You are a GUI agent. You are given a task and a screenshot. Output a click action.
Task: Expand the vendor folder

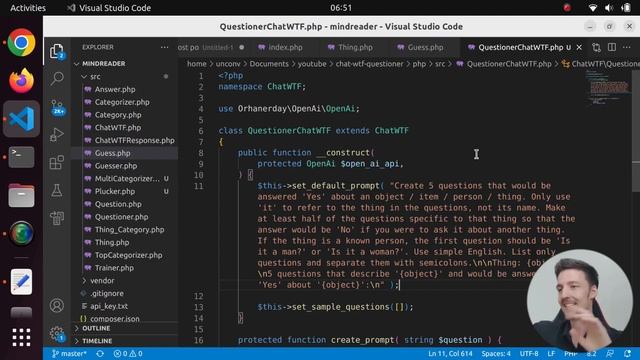[x=102, y=281]
